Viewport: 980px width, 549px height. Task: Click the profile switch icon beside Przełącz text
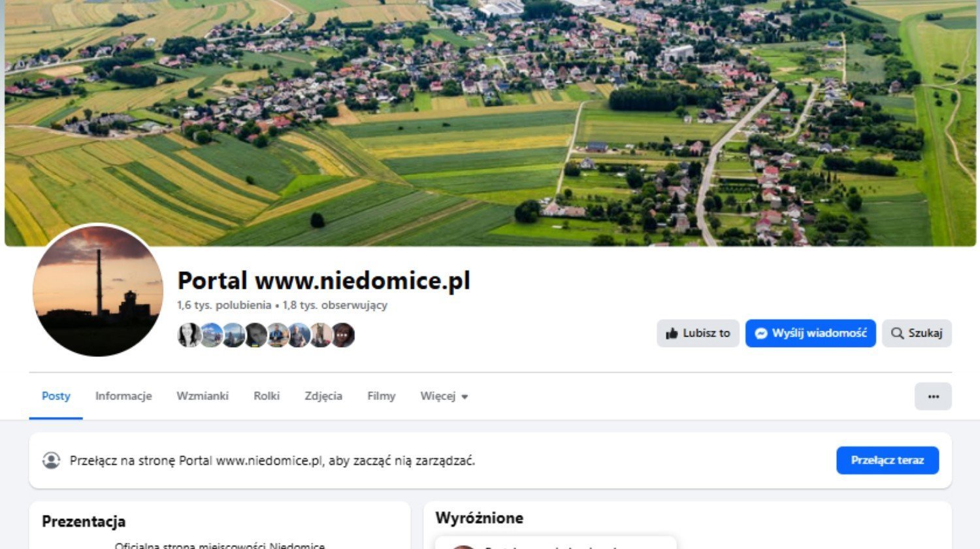(x=52, y=460)
